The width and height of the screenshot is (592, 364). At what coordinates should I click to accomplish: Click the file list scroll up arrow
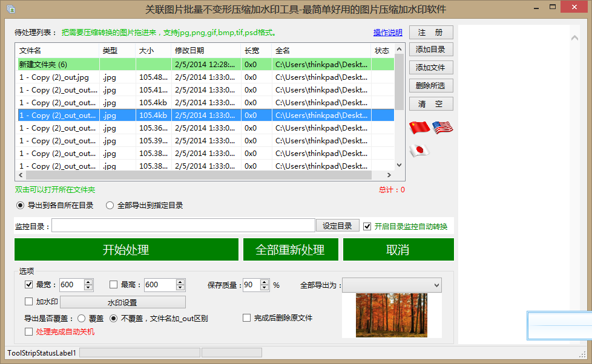(x=399, y=50)
